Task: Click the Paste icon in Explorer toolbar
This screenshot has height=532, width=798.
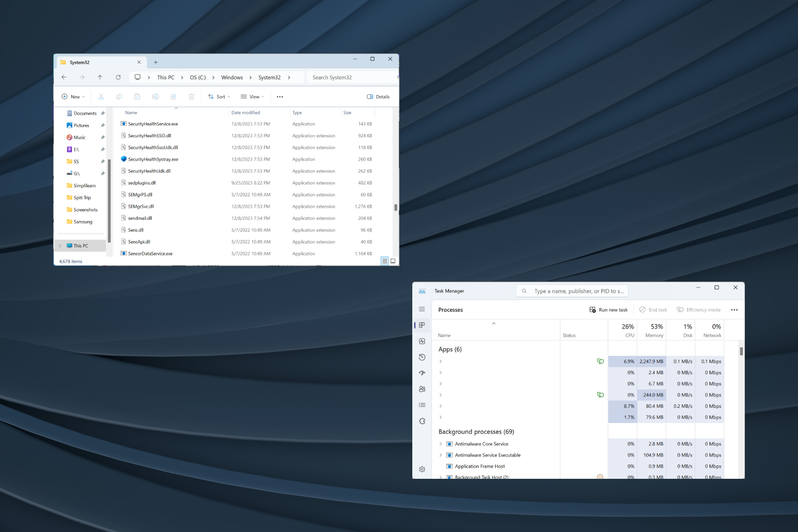Action: (x=137, y=97)
